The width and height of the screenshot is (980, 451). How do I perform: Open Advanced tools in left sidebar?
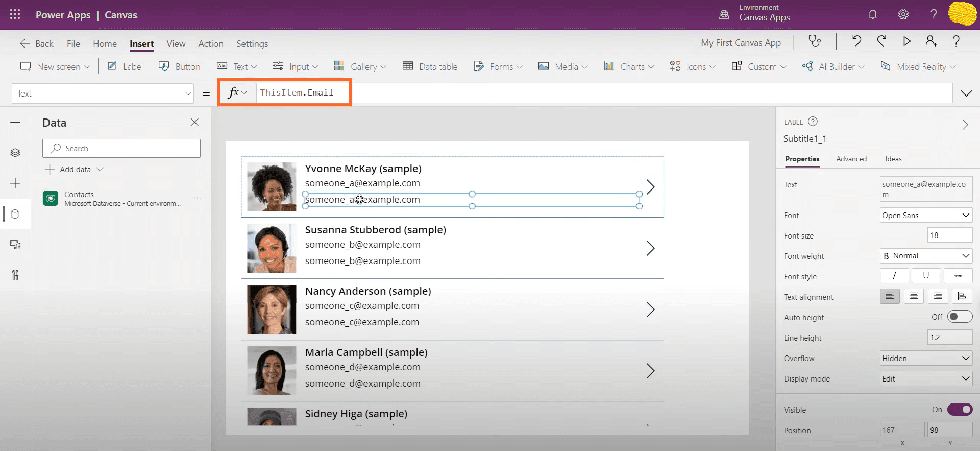(15, 275)
